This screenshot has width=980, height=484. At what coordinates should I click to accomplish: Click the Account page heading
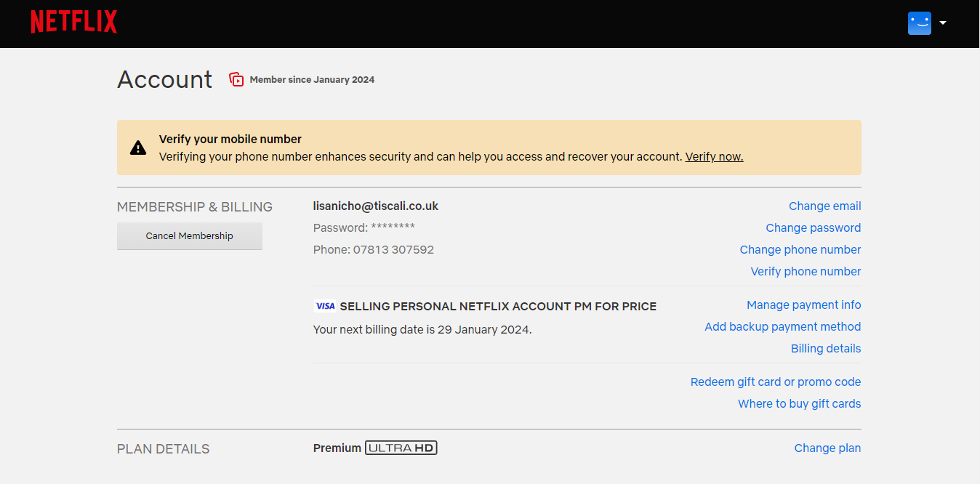pyautogui.click(x=165, y=79)
